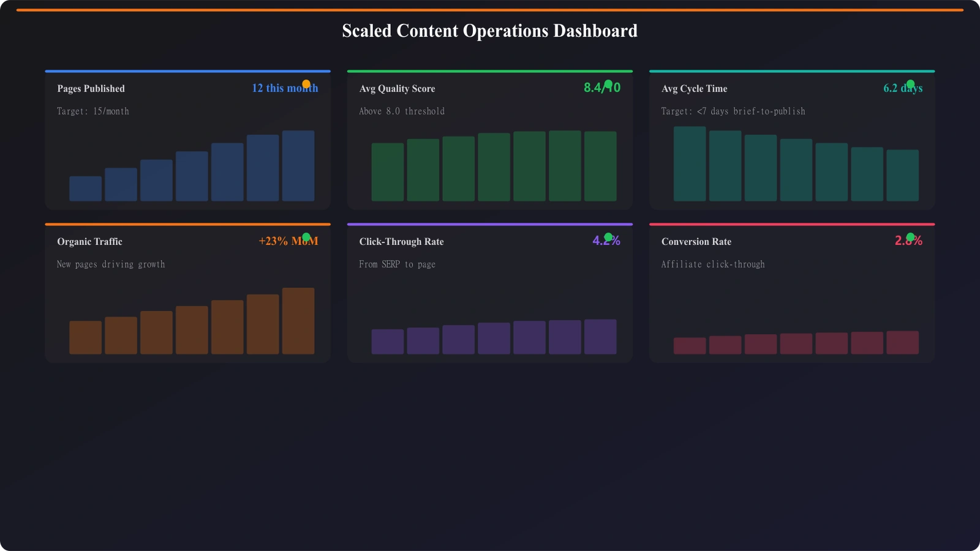
Task: Open the Pages Published card header
Action: click(90, 88)
